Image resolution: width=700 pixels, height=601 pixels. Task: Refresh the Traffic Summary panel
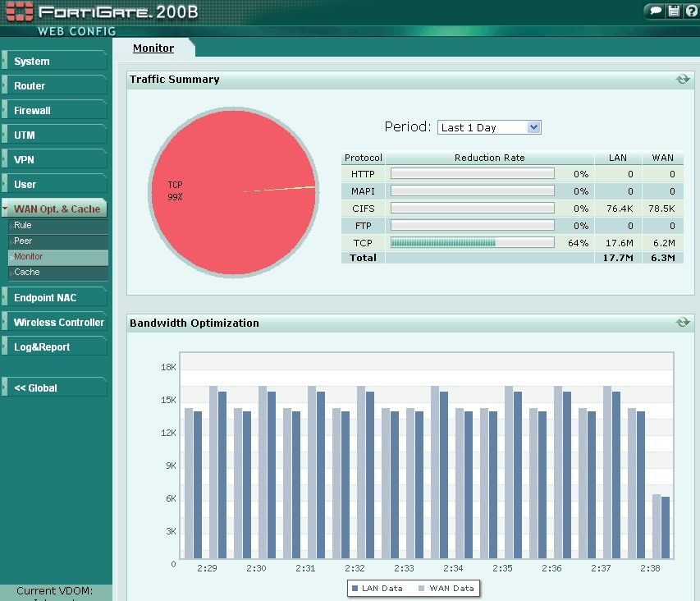[x=682, y=80]
